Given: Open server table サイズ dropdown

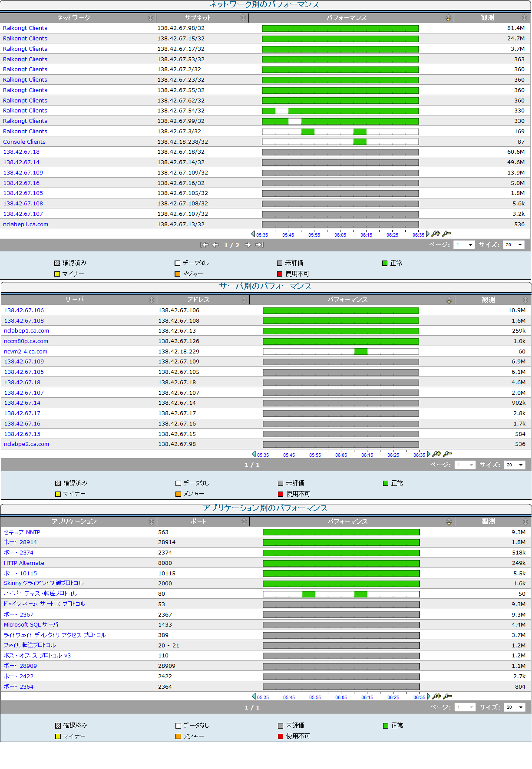Looking at the screenshot, I should click(515, 465).
